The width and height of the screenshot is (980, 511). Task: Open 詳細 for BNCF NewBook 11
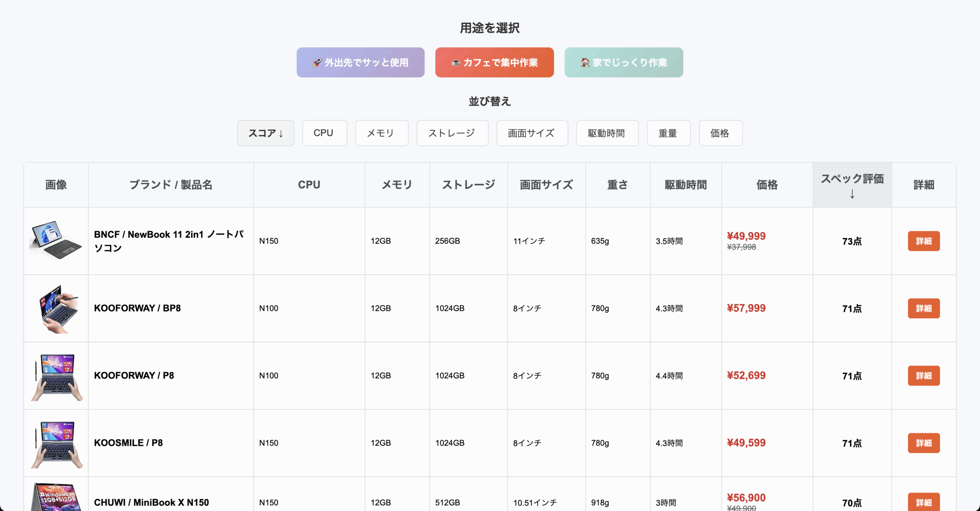pos(923,241)
